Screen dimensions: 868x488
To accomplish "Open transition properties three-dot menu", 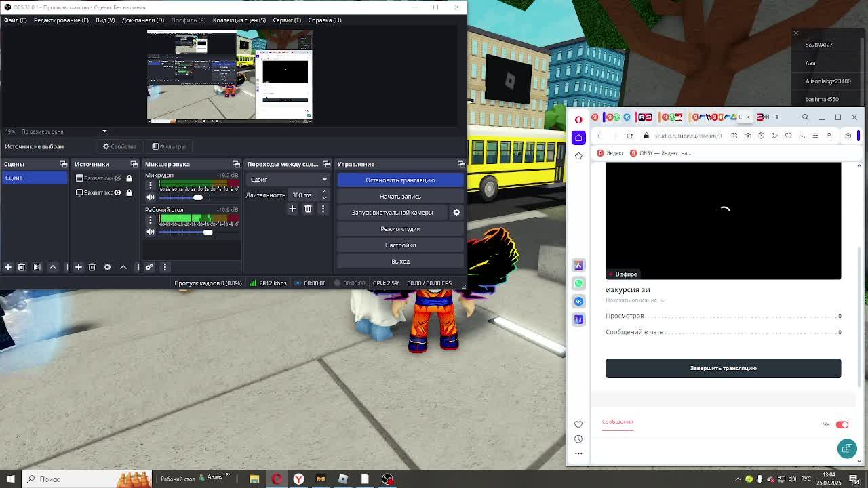I will click(x=323, y=209).
